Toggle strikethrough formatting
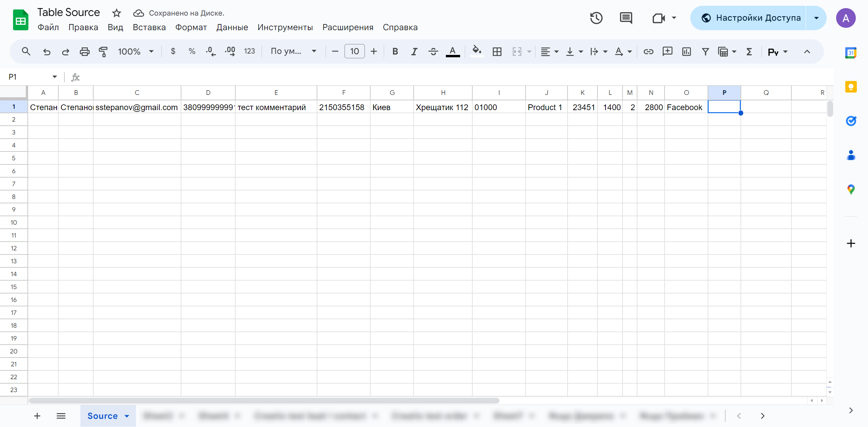Image resolution: width=868 pixels, height=427 pixels. coord(433,52)
